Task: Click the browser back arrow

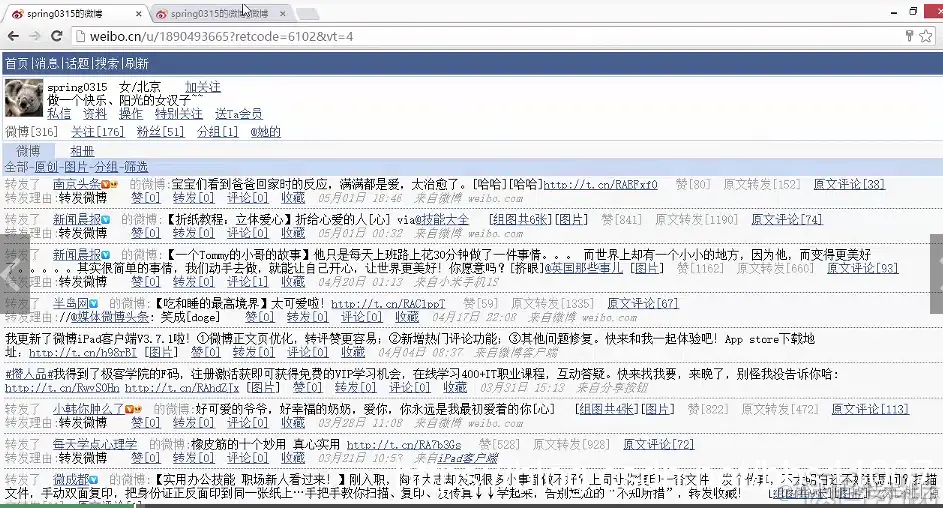Action: [13, 36]
